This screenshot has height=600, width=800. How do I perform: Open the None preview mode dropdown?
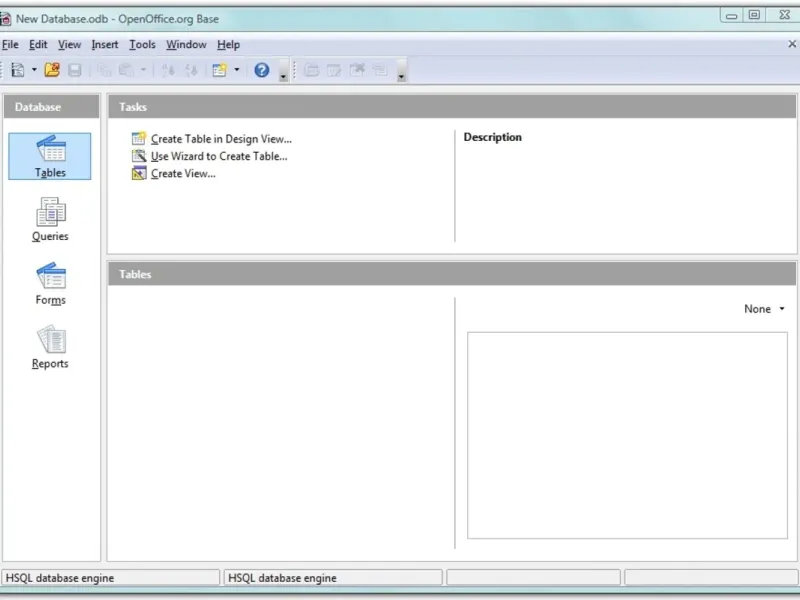(764, 309)
